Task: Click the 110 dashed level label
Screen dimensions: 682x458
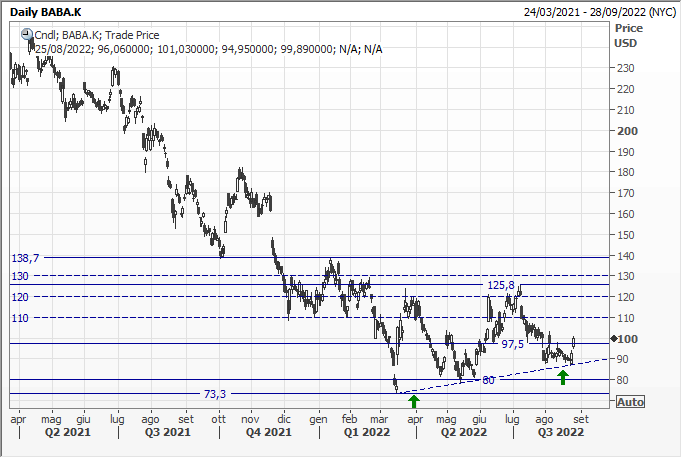Action: coord(18,318)
